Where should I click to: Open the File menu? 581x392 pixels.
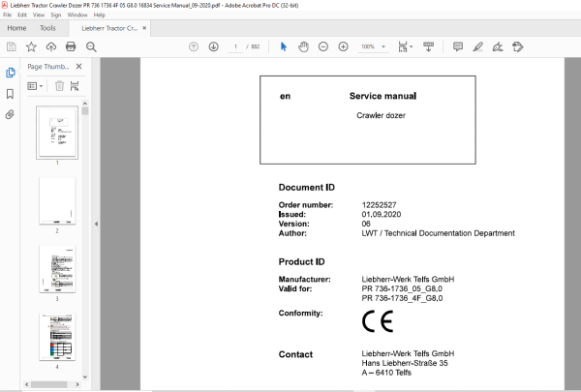[7, 15]
